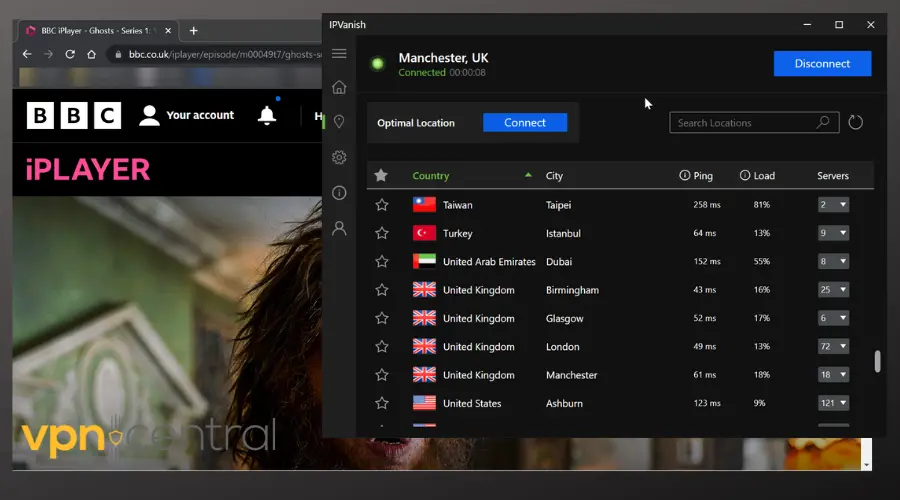Open the information icon in sidebar

pos(339,193)
